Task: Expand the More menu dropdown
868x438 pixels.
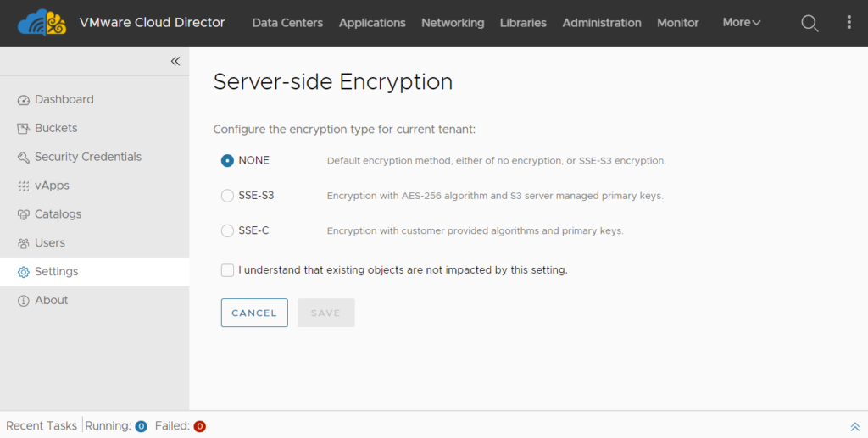Action: point(741,23)
